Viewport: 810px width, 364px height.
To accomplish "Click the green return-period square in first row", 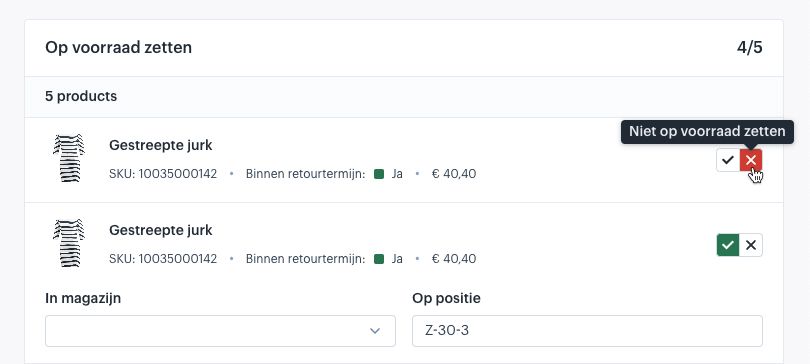I will coord(379,174).
